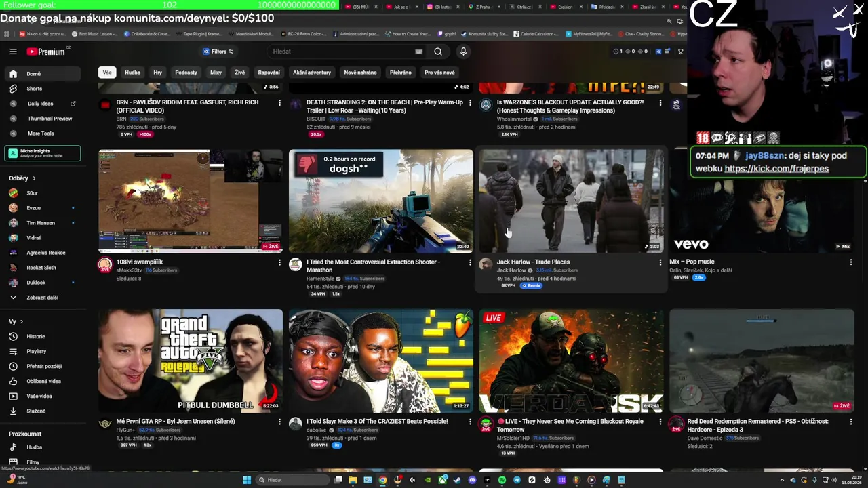Select the Mixy filter chip
Viewport: 868px width, 488px height.
[x=216, y=73]
